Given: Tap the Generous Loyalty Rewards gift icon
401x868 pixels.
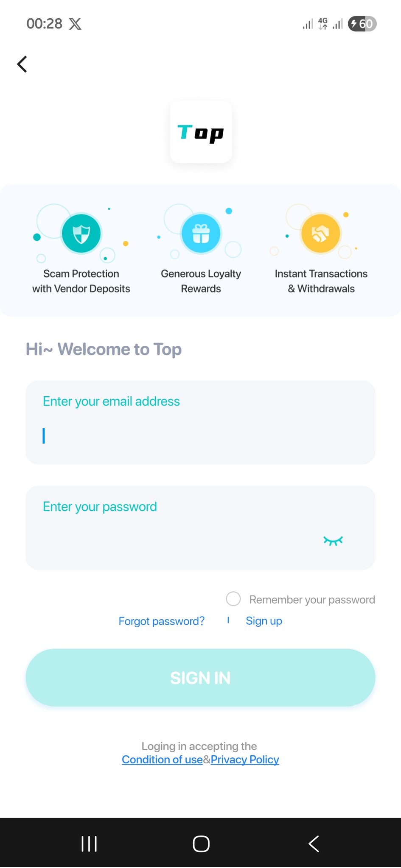Looking at the screenshot, I should [201, 234].
